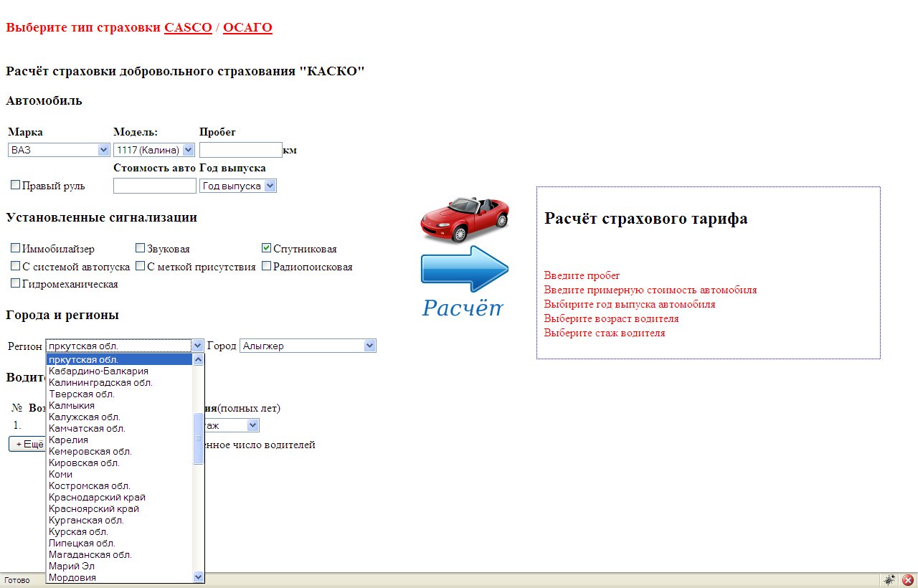
Task: Select Кемеровская обл. from region list
Action: 120,452
